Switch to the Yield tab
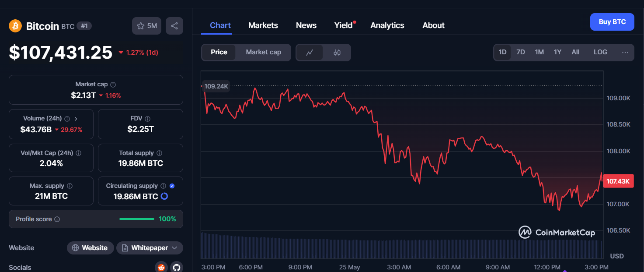The height and width of the screenshot is (272, 644). point(344,25)
